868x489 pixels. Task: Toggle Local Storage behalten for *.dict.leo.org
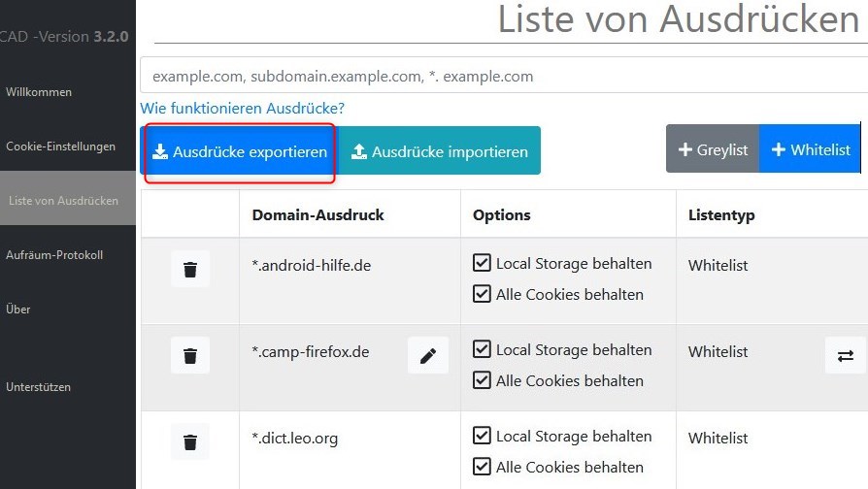482,436
